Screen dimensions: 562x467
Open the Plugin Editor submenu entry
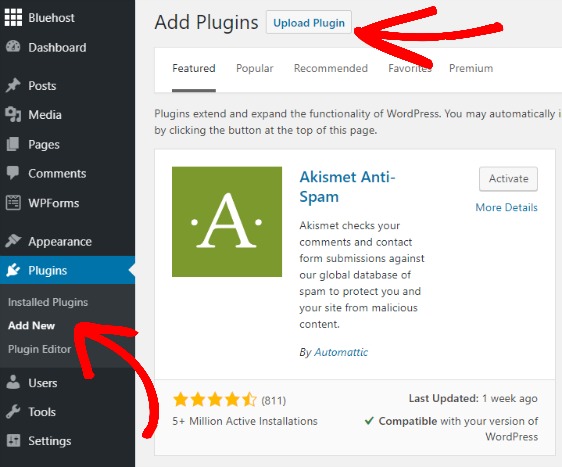39,349
